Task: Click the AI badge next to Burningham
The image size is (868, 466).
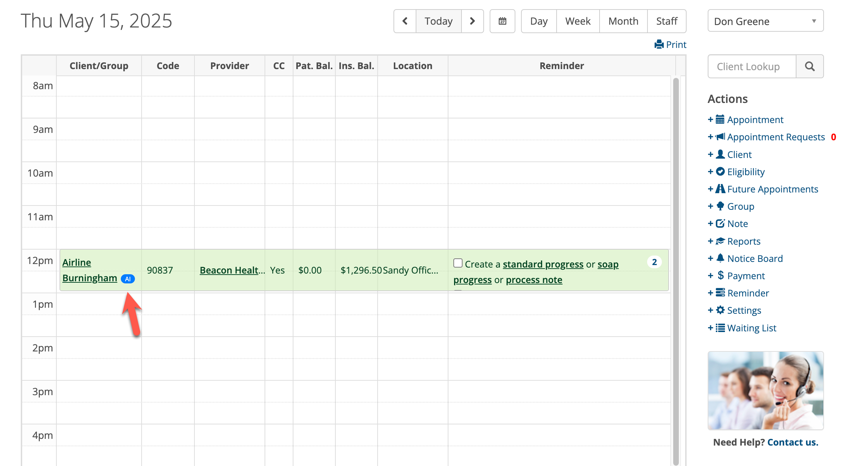Action: [x=128, y=279]
